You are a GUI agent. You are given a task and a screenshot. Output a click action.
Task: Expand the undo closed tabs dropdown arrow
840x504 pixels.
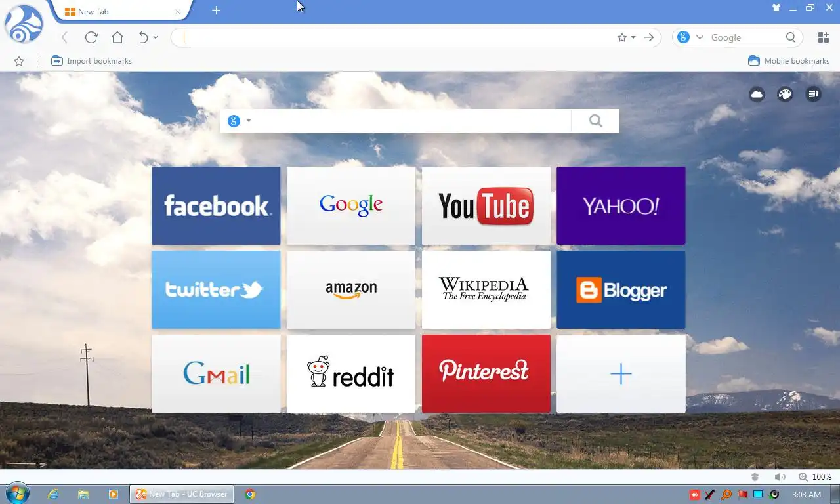(x=156, y=37)
